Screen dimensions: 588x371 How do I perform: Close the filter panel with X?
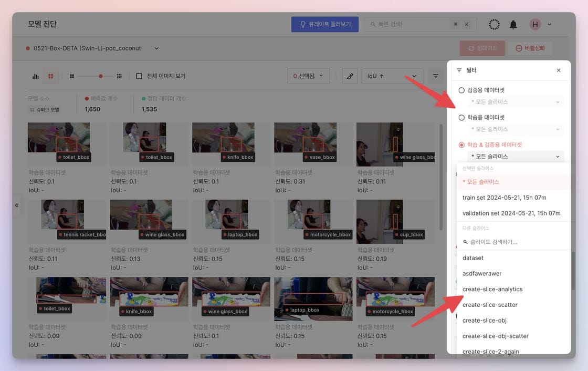point(559,70)
